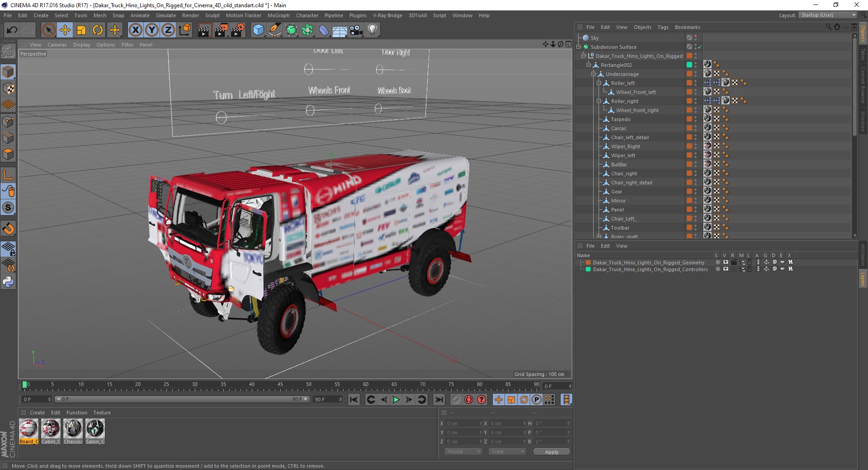
Task: Enable Snap magnet icon in left palette
Action: [x=8, y=228]
